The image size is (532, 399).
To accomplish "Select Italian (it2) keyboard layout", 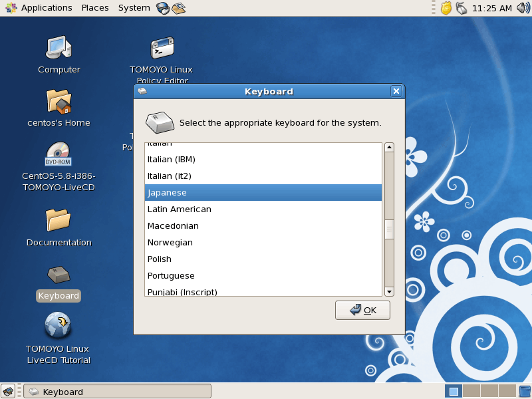I will [263, 176].
